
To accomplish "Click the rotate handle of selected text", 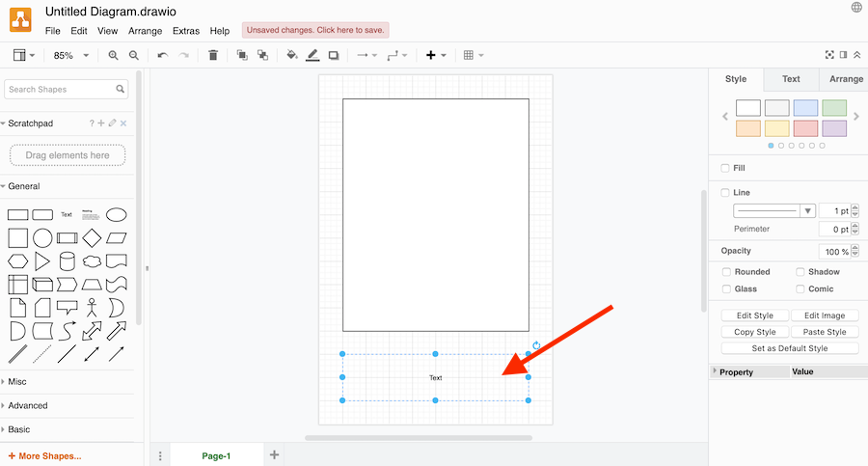I will (x=536, y=345).
